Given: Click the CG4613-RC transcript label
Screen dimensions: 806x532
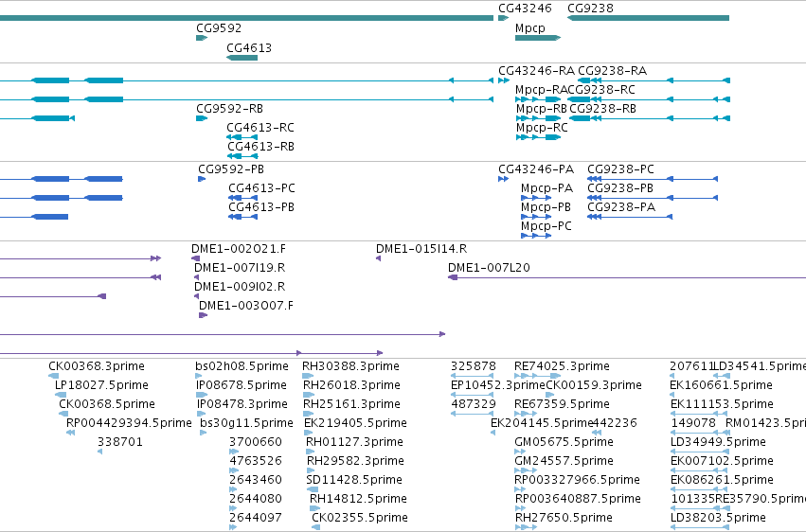Looking at the screenshot, I should (x=260, y=128).
